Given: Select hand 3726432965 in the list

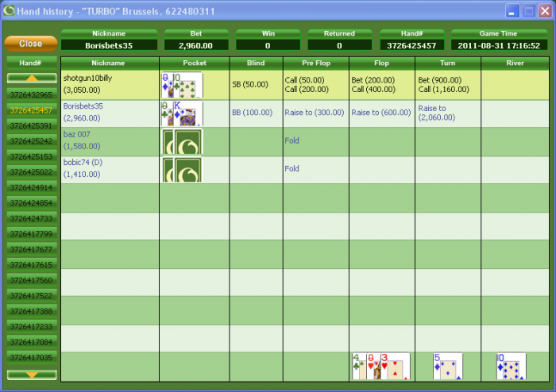Looking at the screenshot, I should point(32,94).
